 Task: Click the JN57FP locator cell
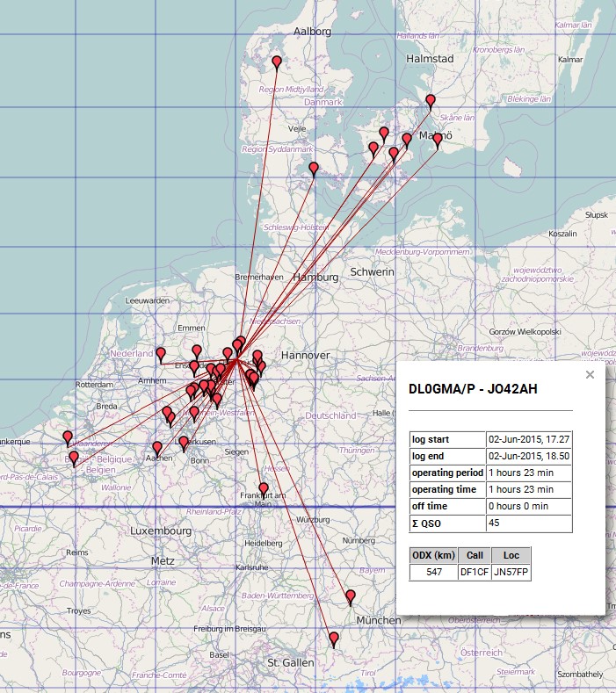coord(511,573)
